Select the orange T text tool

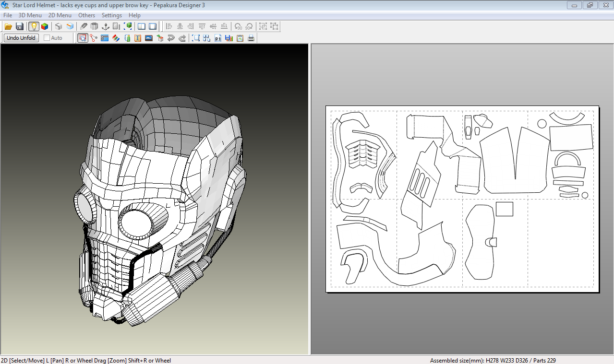coord(138,38)
